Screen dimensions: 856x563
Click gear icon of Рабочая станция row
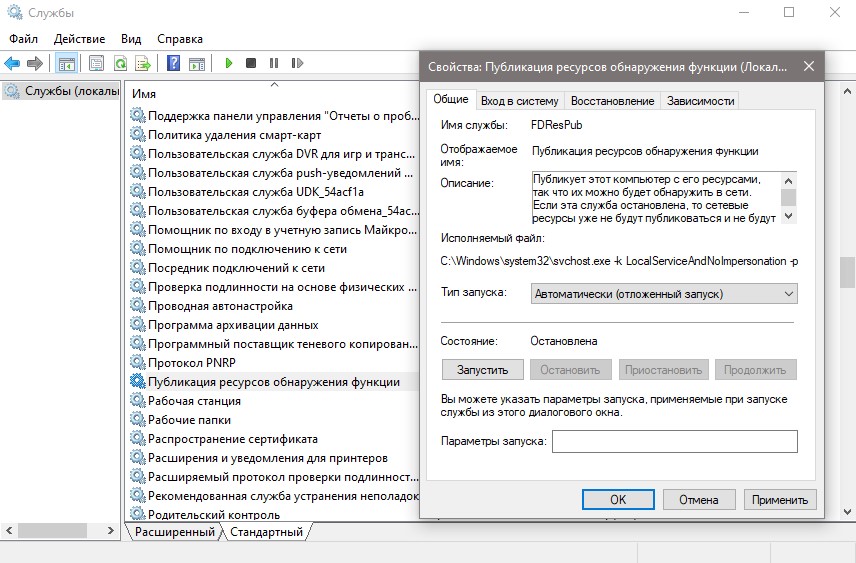point(138,400)
